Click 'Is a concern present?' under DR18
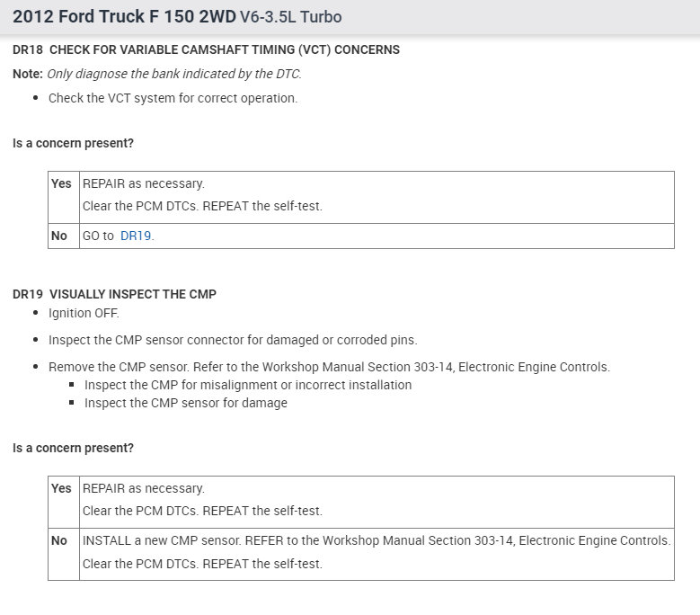Viewport: 700px width, 615px height. [74, 143]
